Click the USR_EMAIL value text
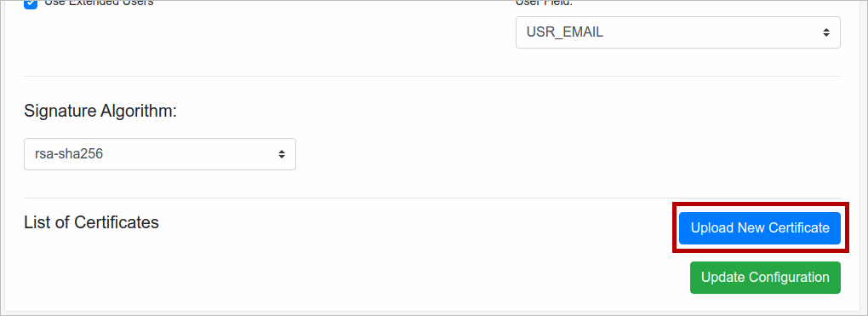Image resolution: width=868 pixels, height=316 pixels. [565, 32]
